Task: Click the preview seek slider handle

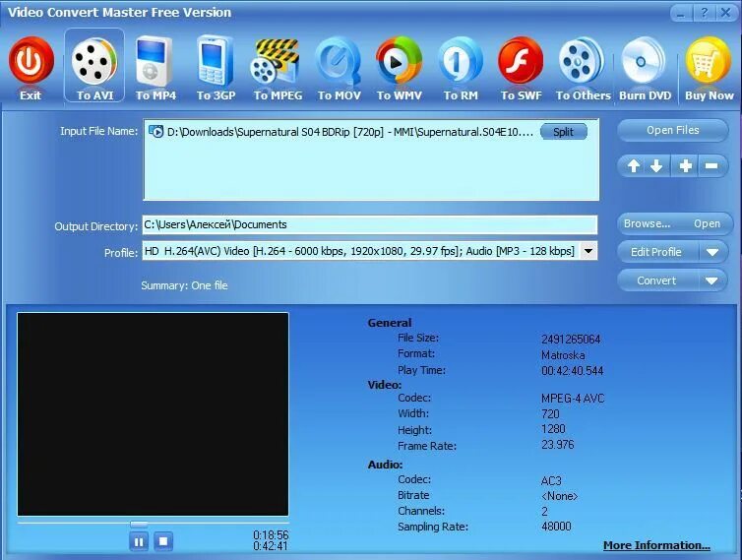Action: click(139, 524)
